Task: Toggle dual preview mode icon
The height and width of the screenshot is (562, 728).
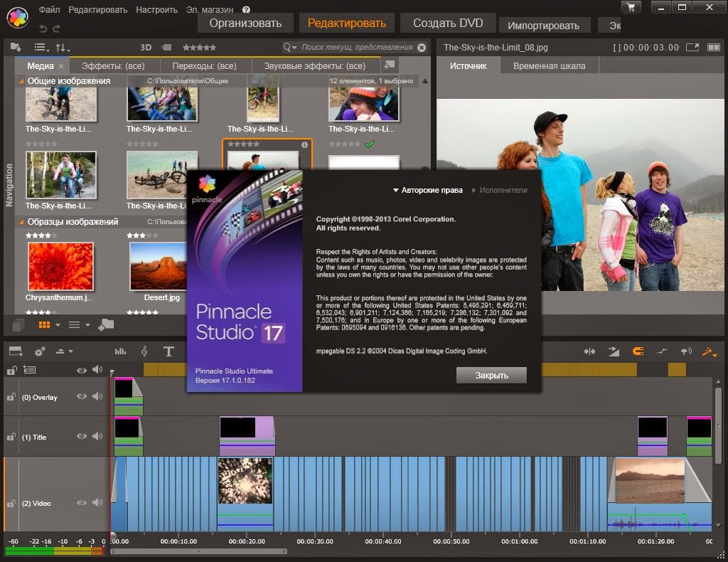Action: pos(713,48)
